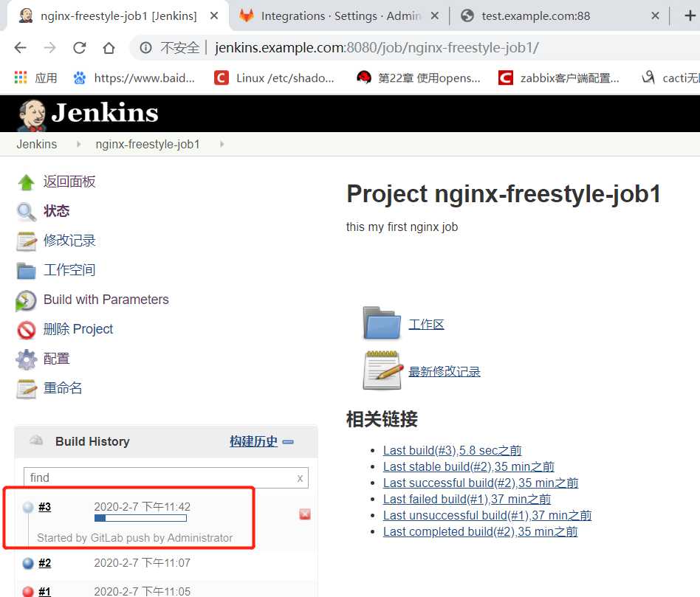
Task: Open build #1 link
Action: coord(44,592)
